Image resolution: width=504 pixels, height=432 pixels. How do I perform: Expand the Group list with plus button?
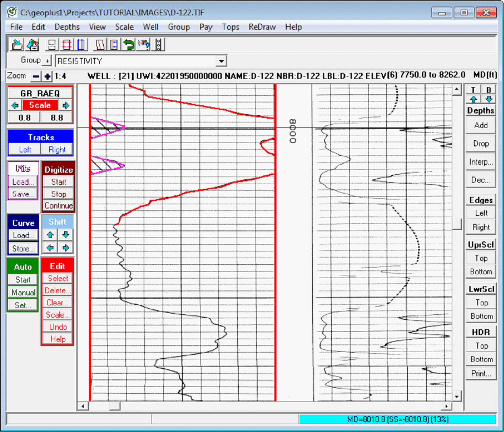[x=48, y=60]
